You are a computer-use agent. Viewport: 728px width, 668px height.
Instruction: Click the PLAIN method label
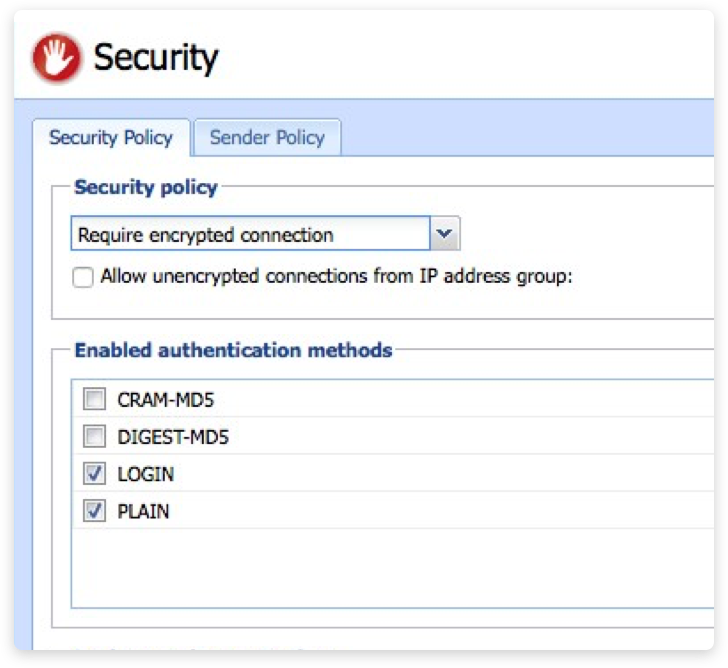tap(143, 511)
